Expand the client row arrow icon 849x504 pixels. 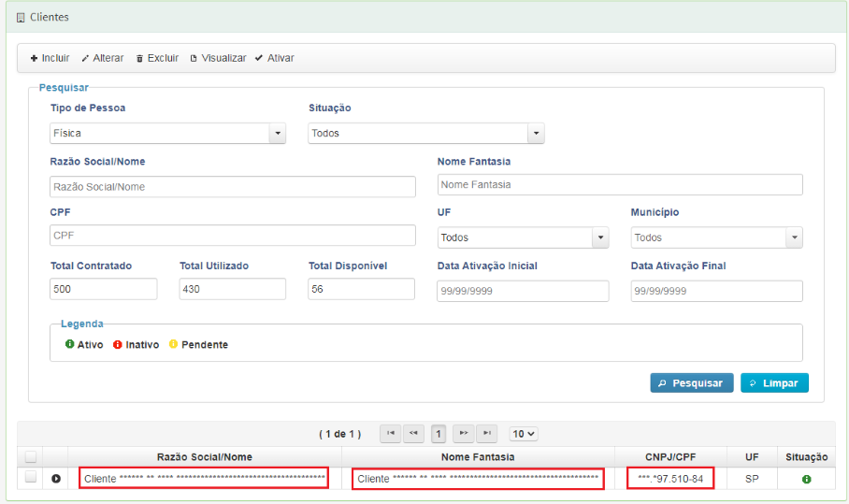[x=56, y=479]
